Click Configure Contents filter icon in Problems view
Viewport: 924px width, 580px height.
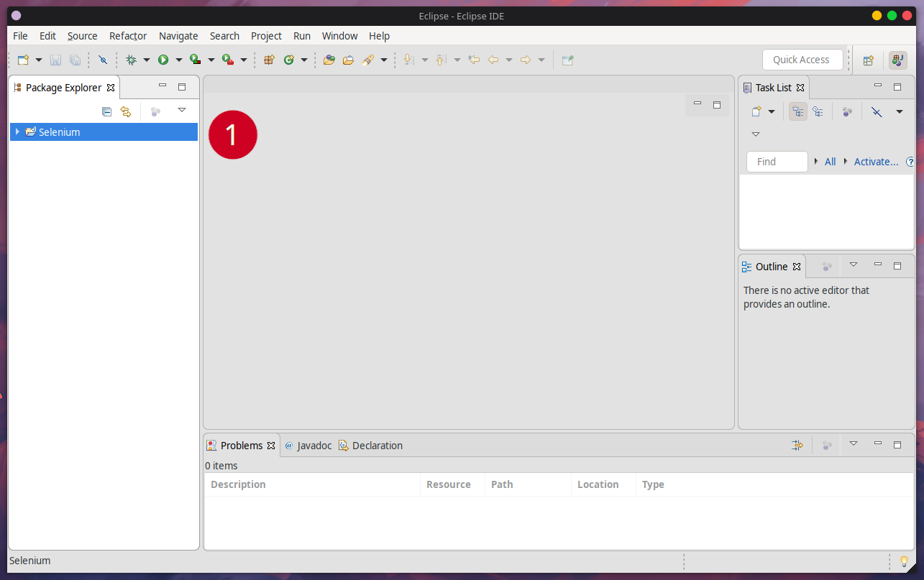(797, 446)
